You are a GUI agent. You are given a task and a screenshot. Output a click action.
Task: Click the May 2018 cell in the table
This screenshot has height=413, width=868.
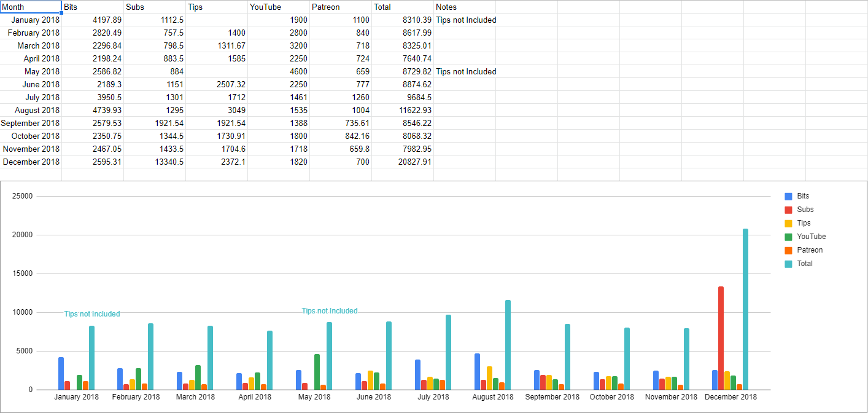pos(31,71)
